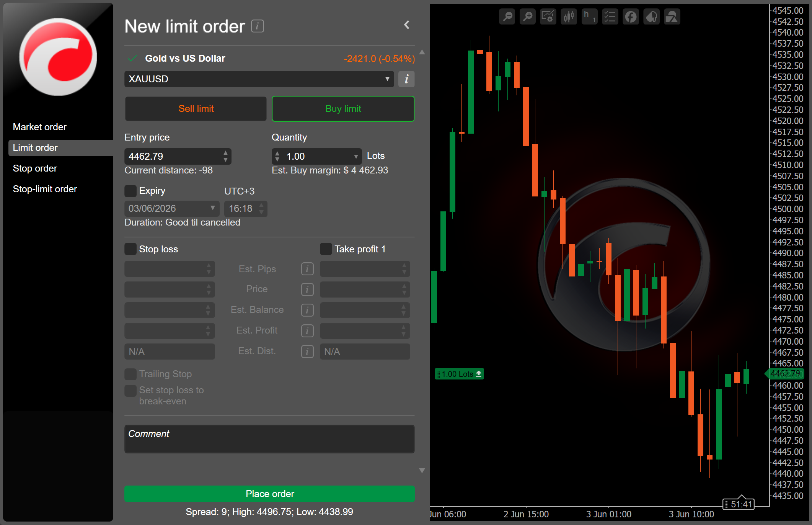Enable the Take profit 1 checkbox
This screenshot has height=525, width=812.
point(326,249)
